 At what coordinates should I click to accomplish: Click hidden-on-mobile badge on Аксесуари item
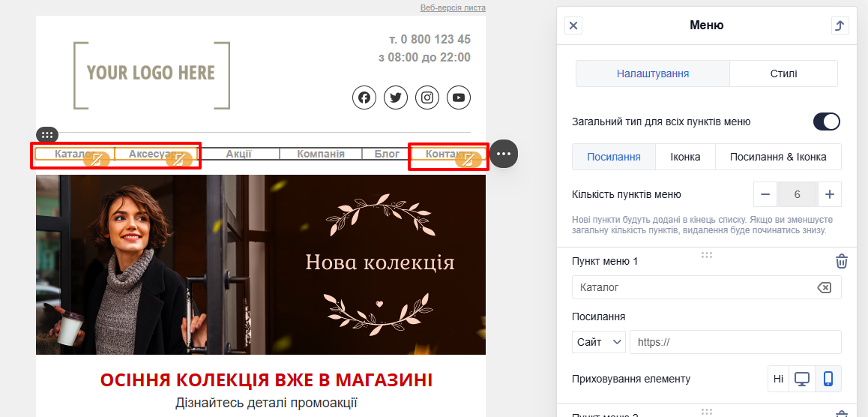point(179,160)
